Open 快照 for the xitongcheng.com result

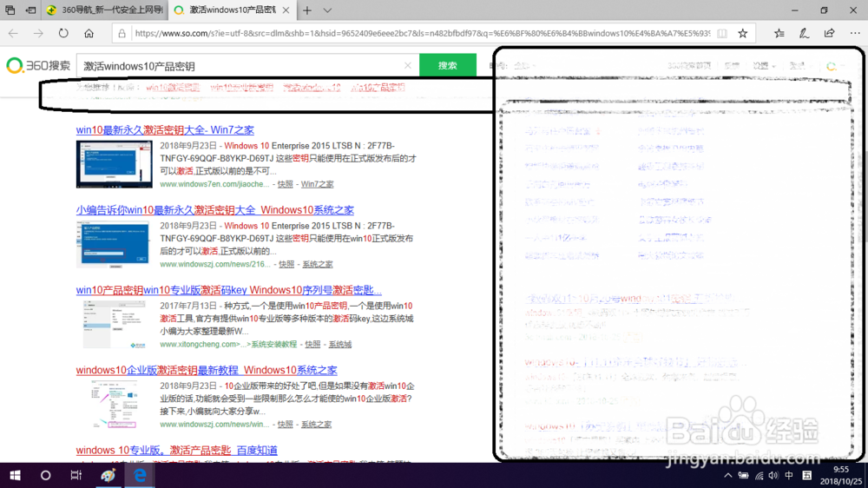click(312, 344)
